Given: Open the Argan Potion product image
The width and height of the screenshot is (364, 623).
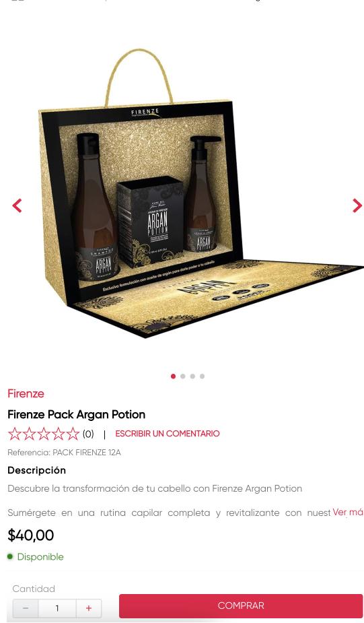Looking at the screenshot, I should click(186, 195).
